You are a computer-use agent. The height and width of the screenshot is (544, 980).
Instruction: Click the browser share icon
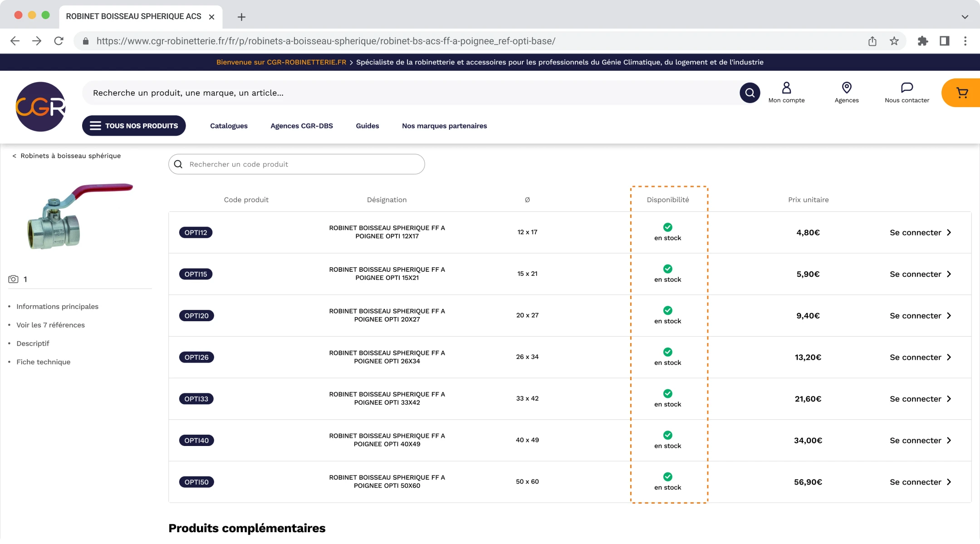872,41
